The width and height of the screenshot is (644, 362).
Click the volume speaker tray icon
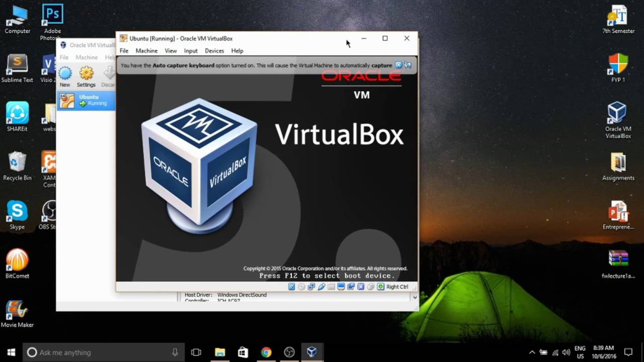pyautogui.click(x=567, y=352)
